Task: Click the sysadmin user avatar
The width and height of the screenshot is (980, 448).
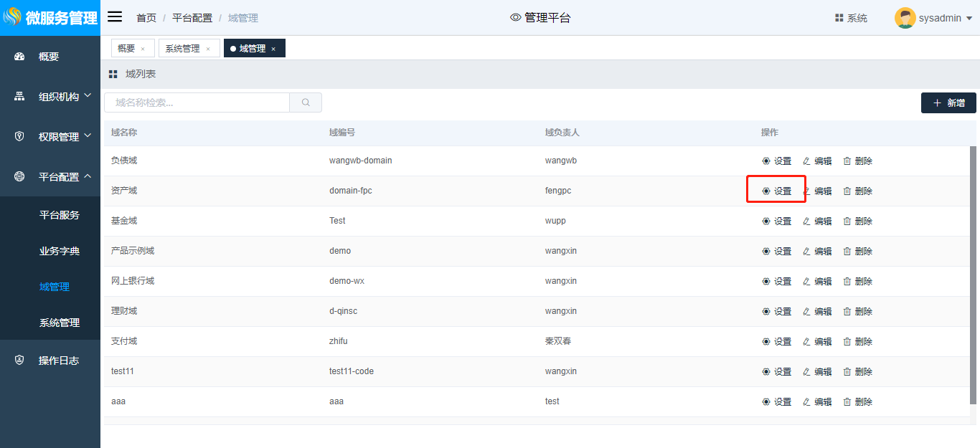Action: [905, 18]
